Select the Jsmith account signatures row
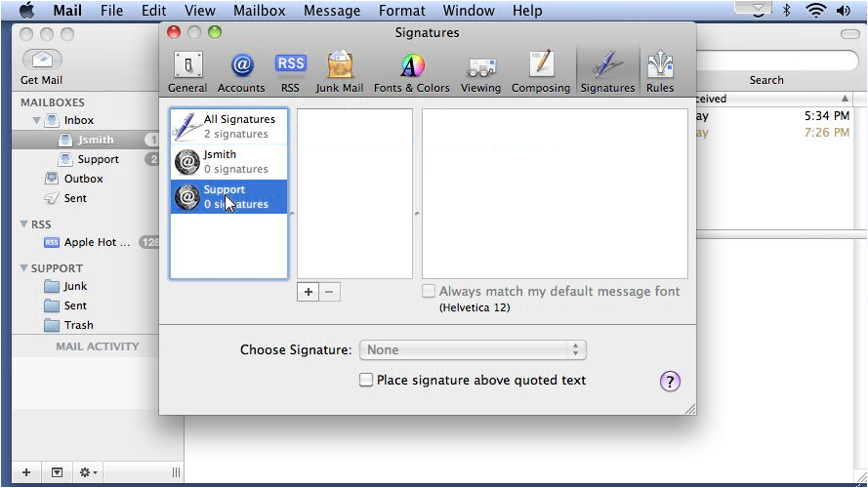The height and width of the screenshot is (488, 868). point(228,162)
